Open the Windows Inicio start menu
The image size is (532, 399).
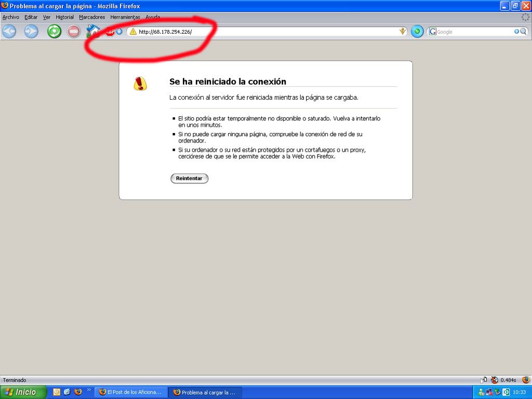[23, 392]
